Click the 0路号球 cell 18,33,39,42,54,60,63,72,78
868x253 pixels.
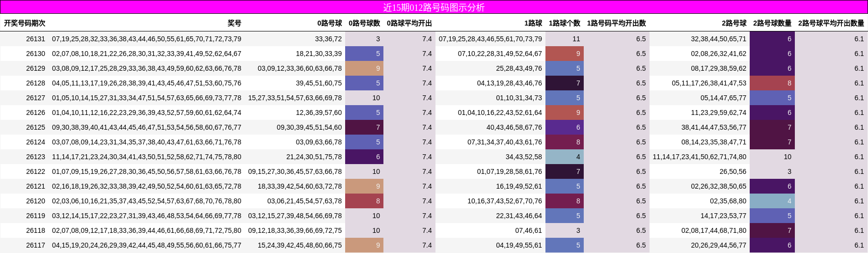(300, 186)
